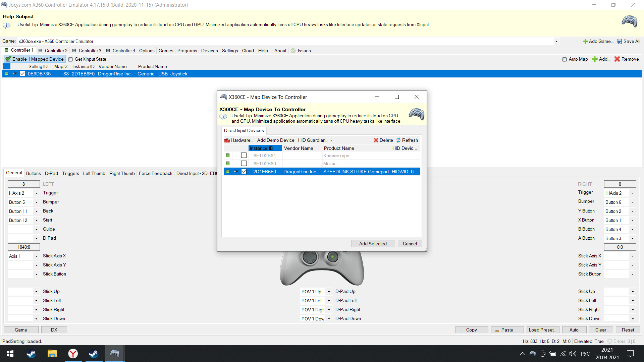644x362 pixels.
Task: Sort by the Vendor Name column header in the dialog
Action: [x=302, y=148]
